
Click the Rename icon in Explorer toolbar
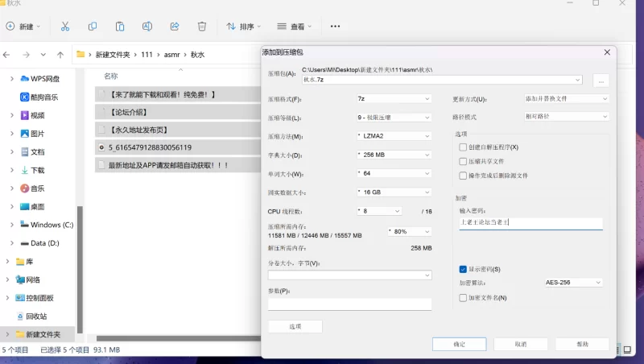point(147,27)
